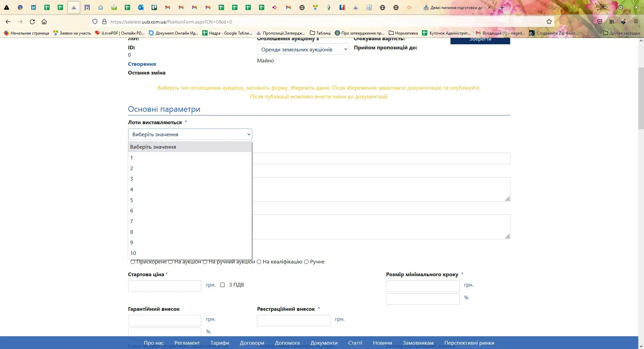Click the Save to Pocket icon
This screenshot has width=644, height=349.
click(x=599, y=22)
